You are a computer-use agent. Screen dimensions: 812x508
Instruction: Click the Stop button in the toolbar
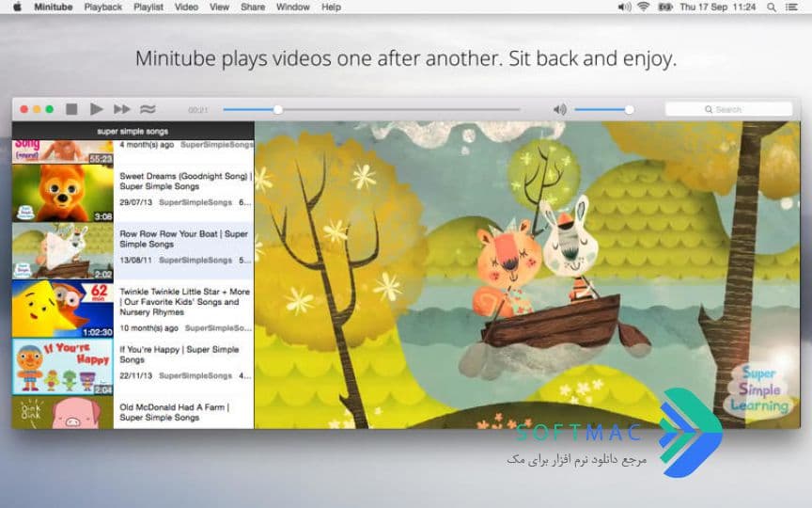click(x=71, y=109)
